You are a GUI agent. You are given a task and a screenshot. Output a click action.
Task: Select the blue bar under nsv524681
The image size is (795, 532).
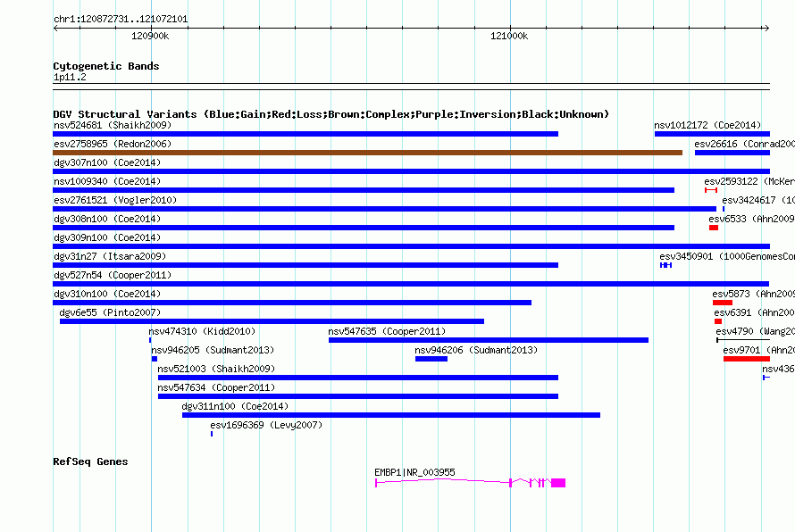tap(305, 134)
